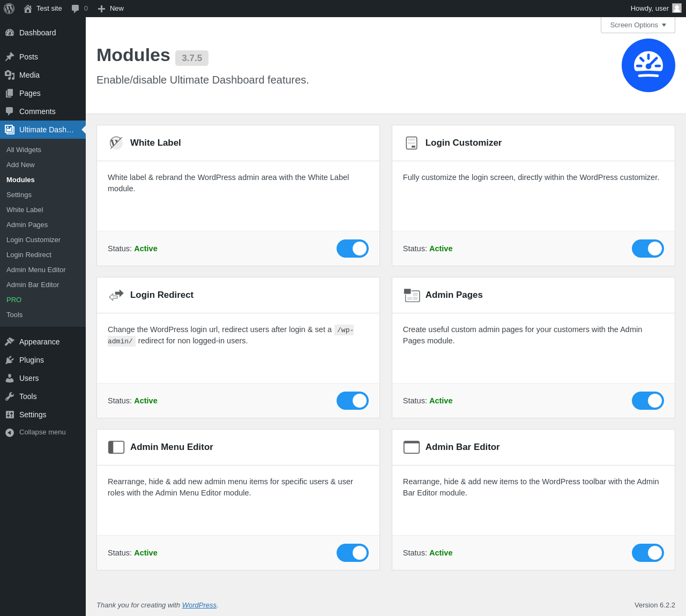Image resolution: width=686 pixels, height=616 pixels.
Task: Click the WordPress logo in the admin bar
Action: [9, 9]
